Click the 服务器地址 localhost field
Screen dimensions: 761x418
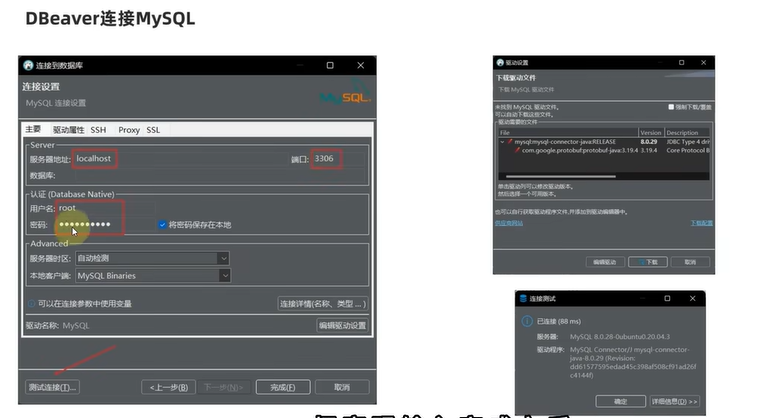pos(180,159)
